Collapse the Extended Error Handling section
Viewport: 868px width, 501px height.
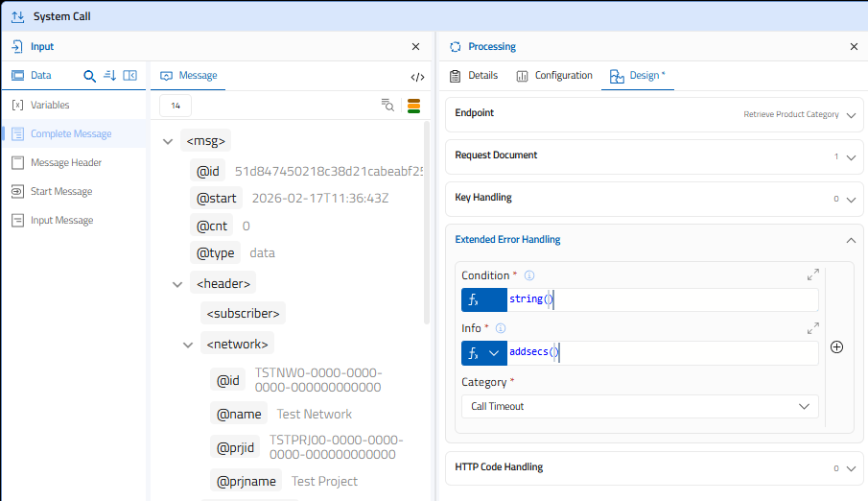tap(851, 240)
